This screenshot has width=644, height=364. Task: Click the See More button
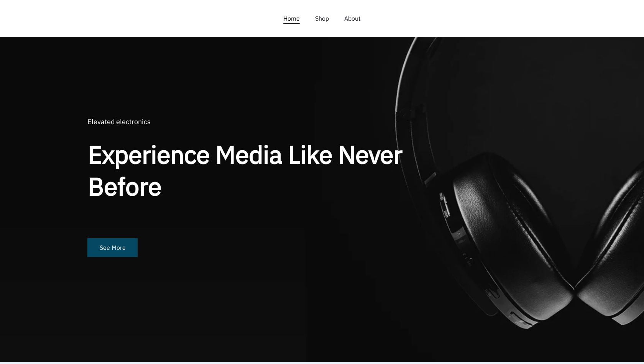(x=112, y=248)
